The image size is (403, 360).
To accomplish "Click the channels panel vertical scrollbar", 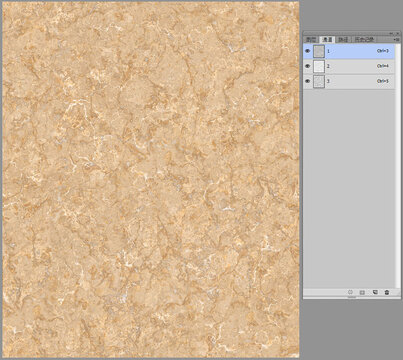I will coord(398,166).
